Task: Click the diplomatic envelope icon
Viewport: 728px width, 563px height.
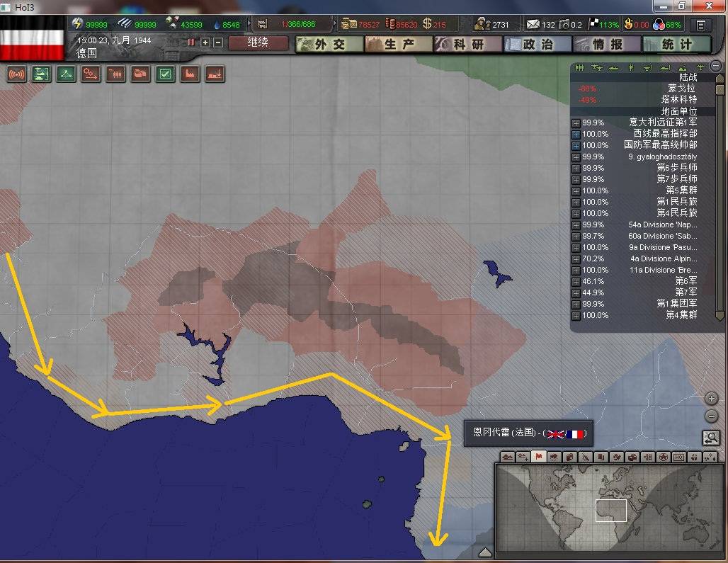Action: (x=533, y=24)
